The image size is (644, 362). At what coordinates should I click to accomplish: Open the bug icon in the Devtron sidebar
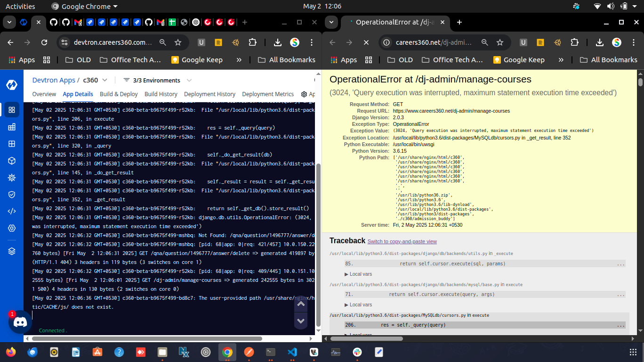tap(12, 178)
